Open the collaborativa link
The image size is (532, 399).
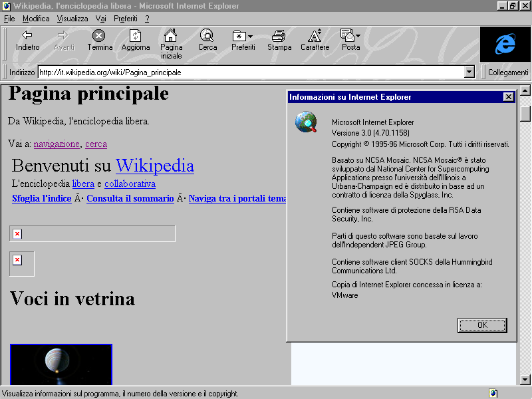pos(130,184)
